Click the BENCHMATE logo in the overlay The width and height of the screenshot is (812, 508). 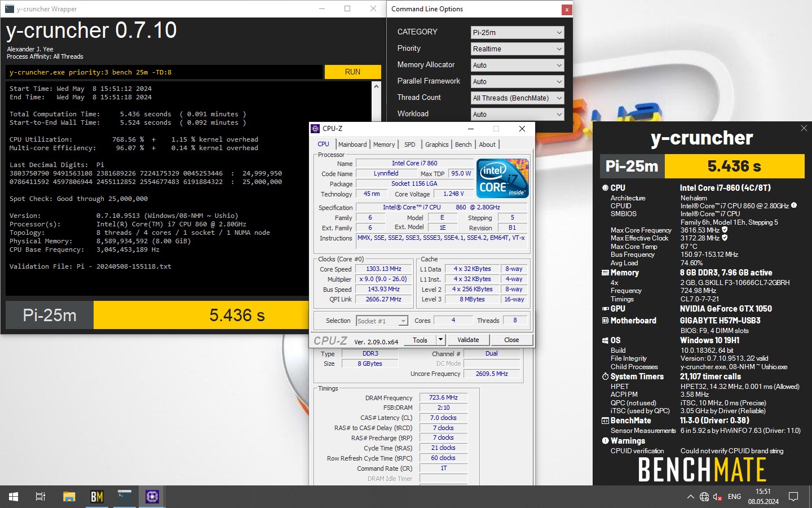702,470
